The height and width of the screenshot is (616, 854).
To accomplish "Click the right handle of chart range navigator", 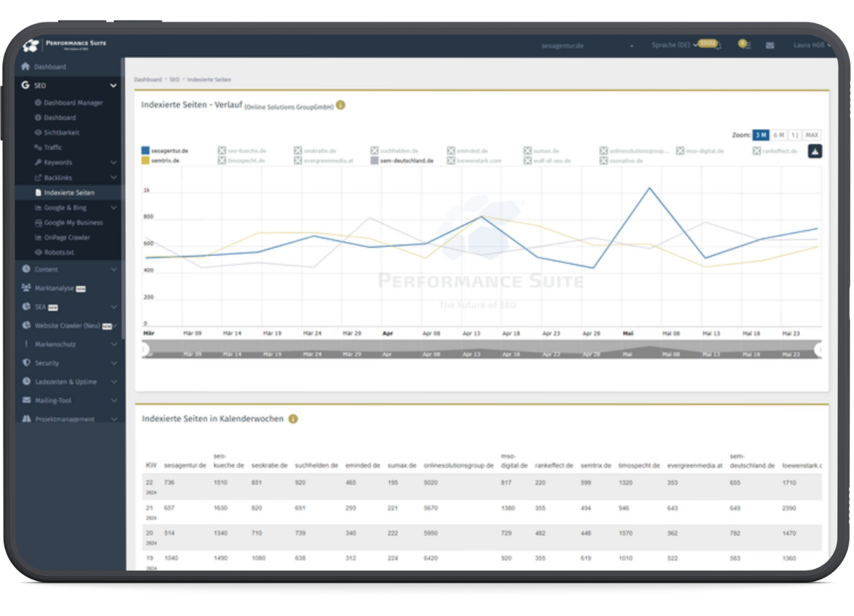I will coord(819,349).
